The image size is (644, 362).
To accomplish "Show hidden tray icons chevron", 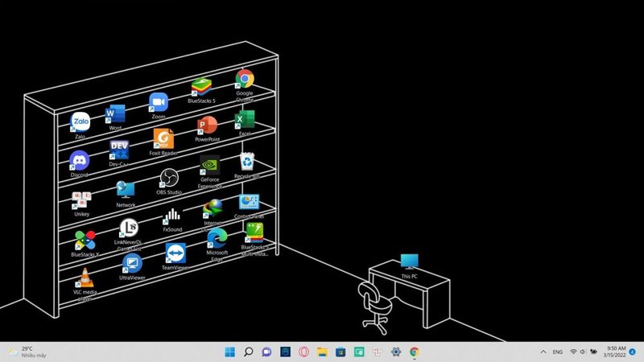I will (543, 352).
